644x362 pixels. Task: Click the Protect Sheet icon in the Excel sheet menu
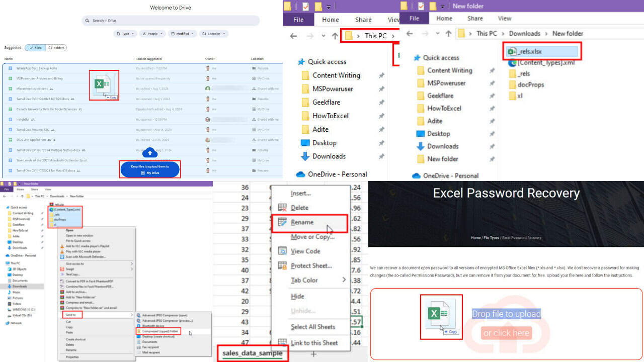click(282, 266)
